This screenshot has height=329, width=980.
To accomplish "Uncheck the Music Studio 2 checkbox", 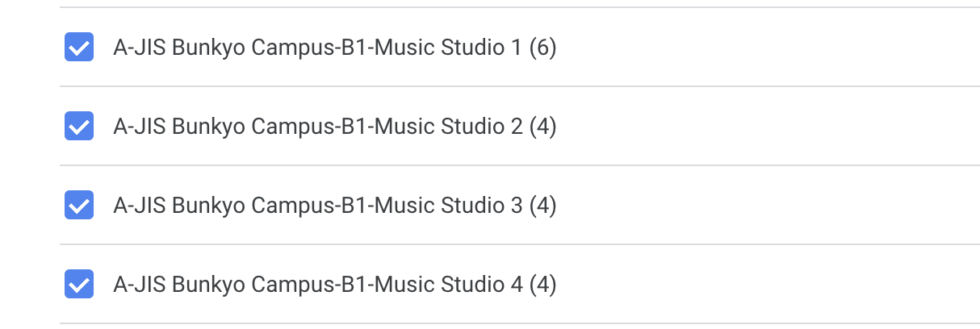I will coord(79,127).
